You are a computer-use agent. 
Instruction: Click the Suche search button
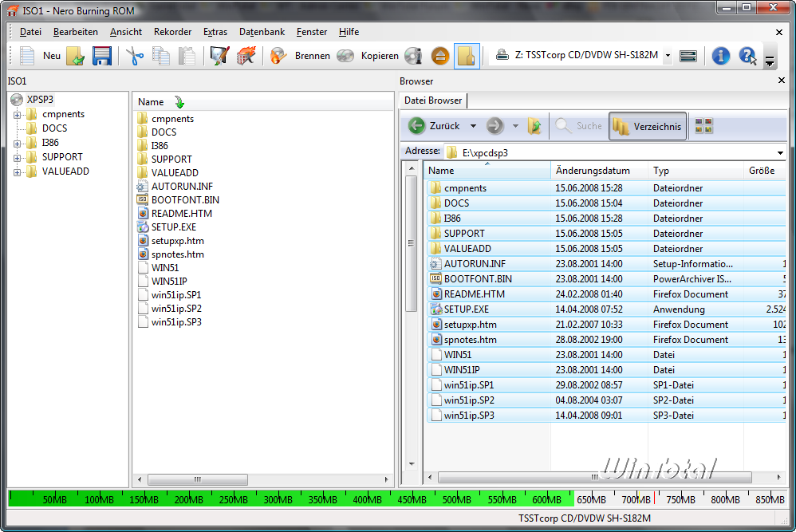579,126
